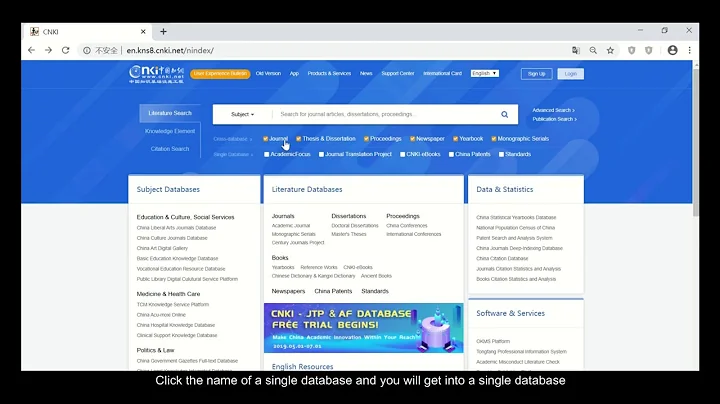Open the Master's Theses link
This screenshot has width=720, height=404.
(x=349, y=234)
